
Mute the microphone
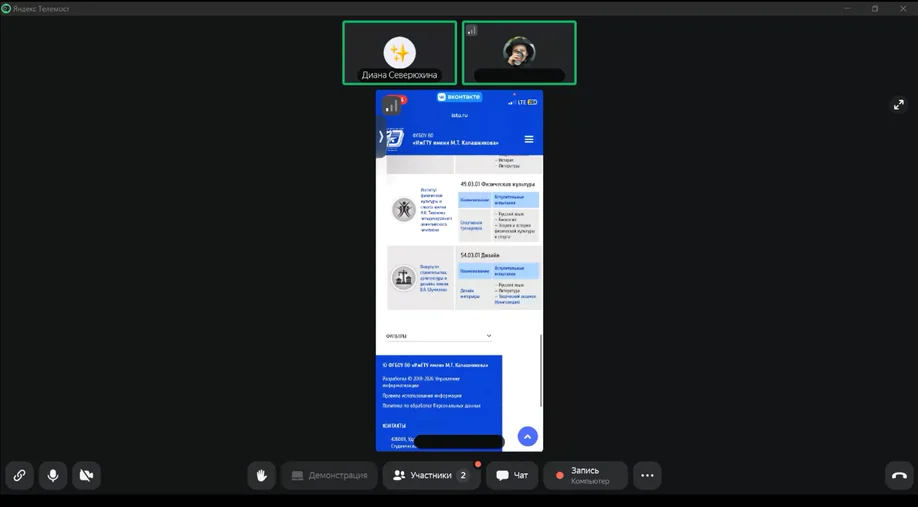(53, 475)
